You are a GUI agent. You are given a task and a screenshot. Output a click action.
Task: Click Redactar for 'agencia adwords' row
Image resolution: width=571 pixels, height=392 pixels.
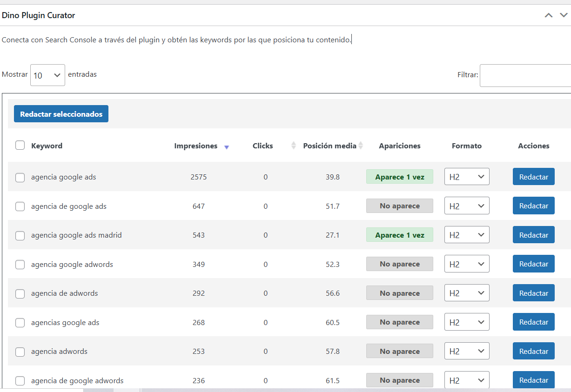(x=533, y=351)
